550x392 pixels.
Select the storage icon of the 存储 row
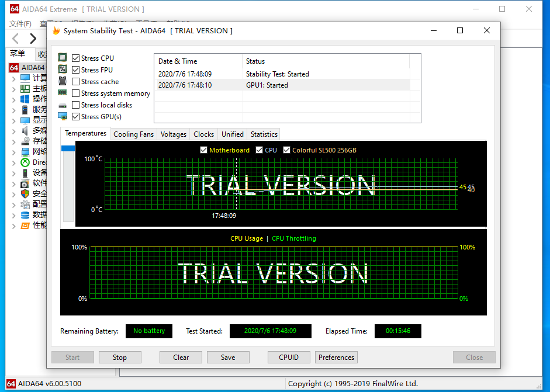tap(25, 141)
